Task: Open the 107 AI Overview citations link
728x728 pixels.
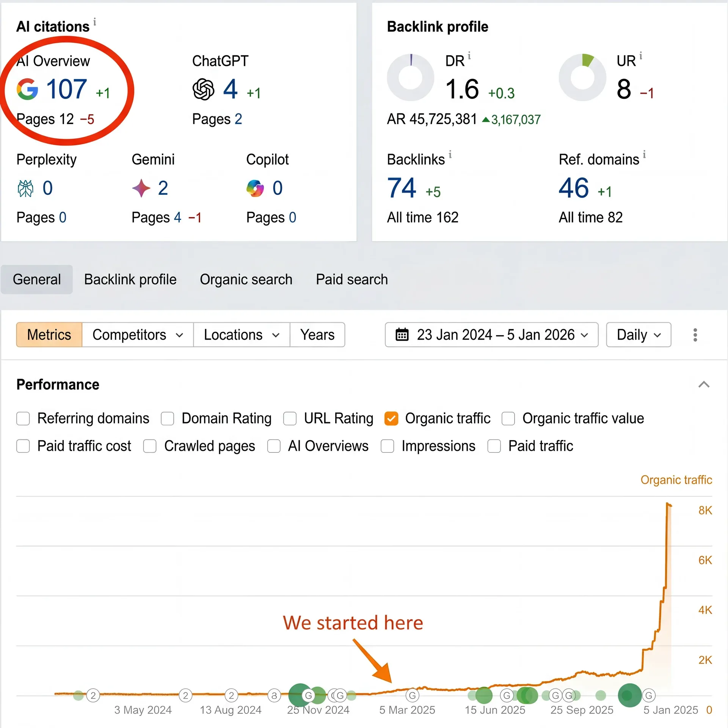Action: [67, 89]
